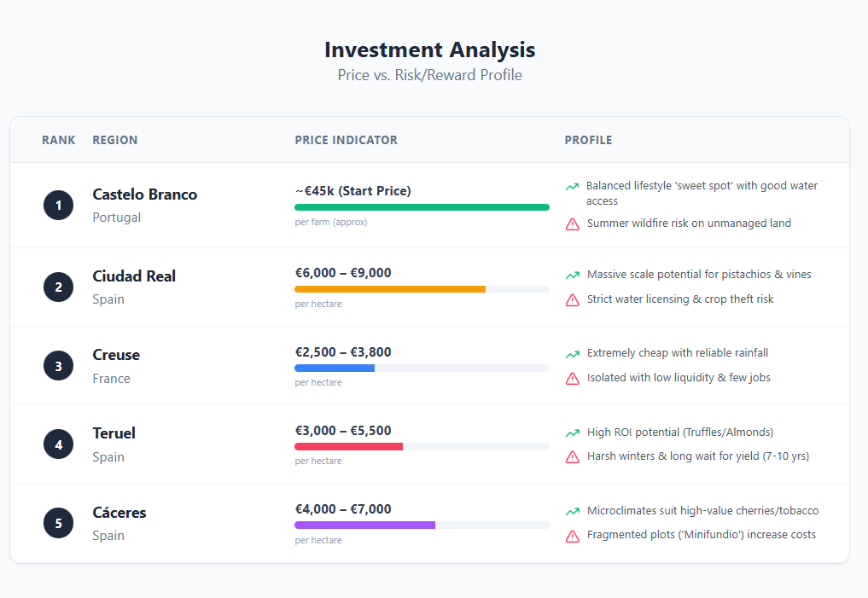Click warning icon beside strict water licensing
868x598 pixels.
tap(572, 299)
